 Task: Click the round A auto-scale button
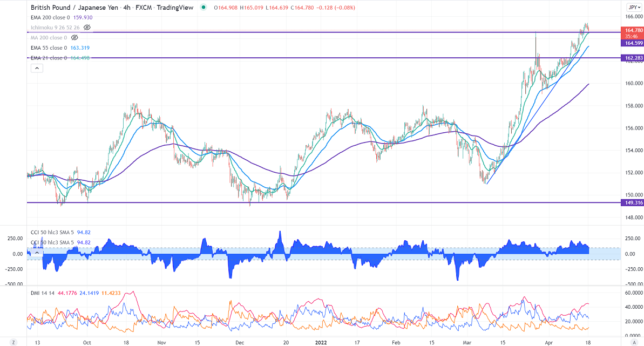pyautogui.click(x=635, y=342)
